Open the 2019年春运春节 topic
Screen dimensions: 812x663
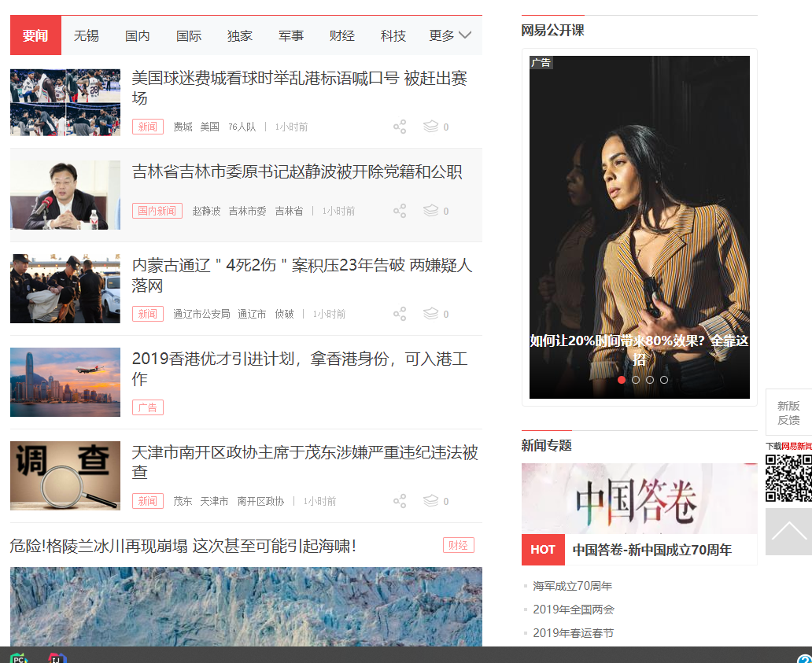pos(574,633)
